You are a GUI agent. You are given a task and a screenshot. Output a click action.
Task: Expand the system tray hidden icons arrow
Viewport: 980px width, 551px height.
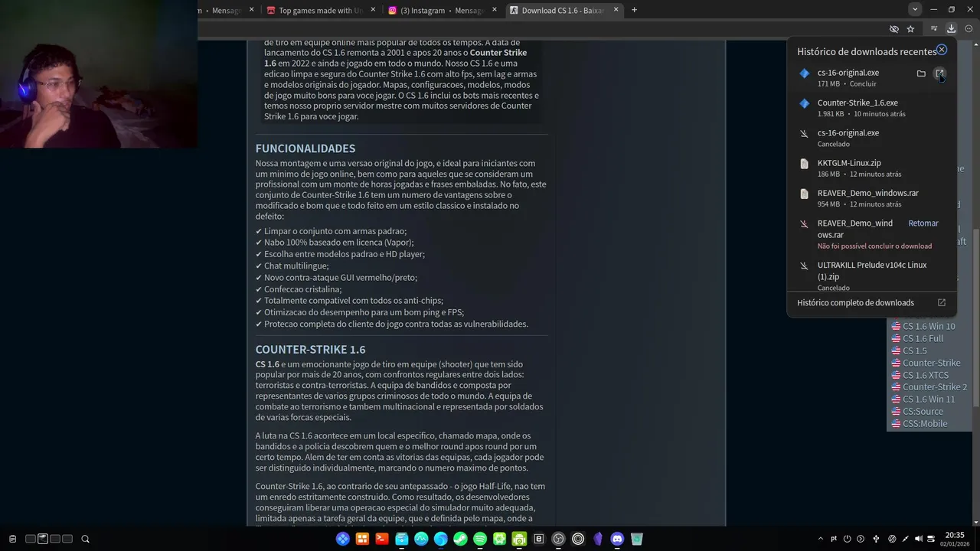coord(821,539)
